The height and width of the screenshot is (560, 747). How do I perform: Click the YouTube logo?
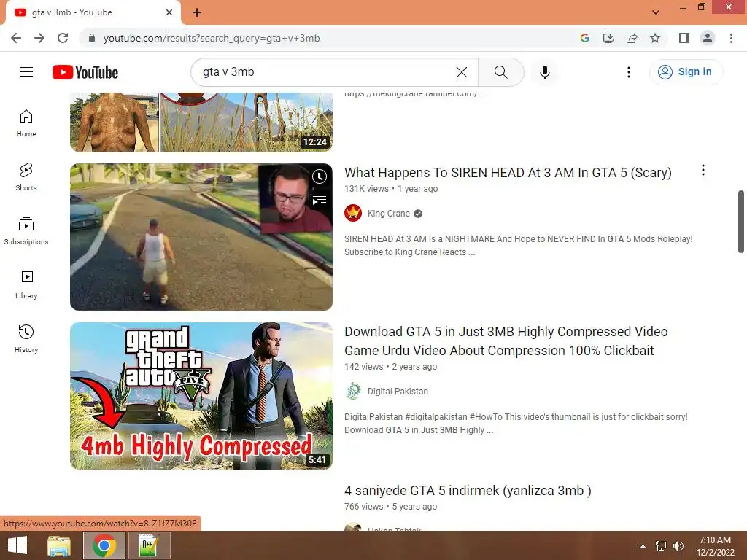(85, 72)
